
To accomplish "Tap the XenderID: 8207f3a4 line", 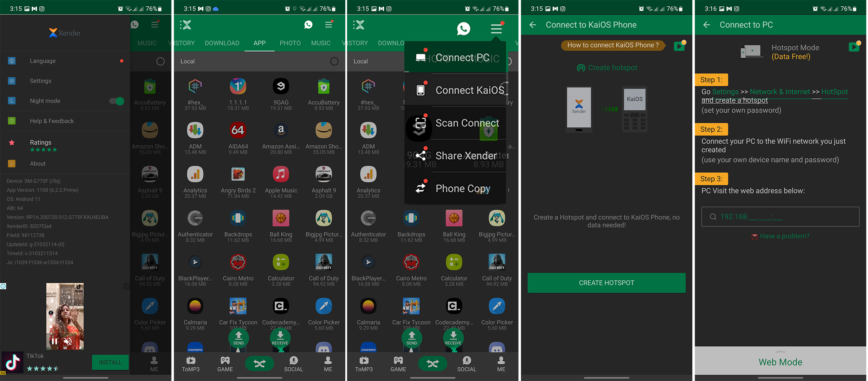I will pos(29,226).
